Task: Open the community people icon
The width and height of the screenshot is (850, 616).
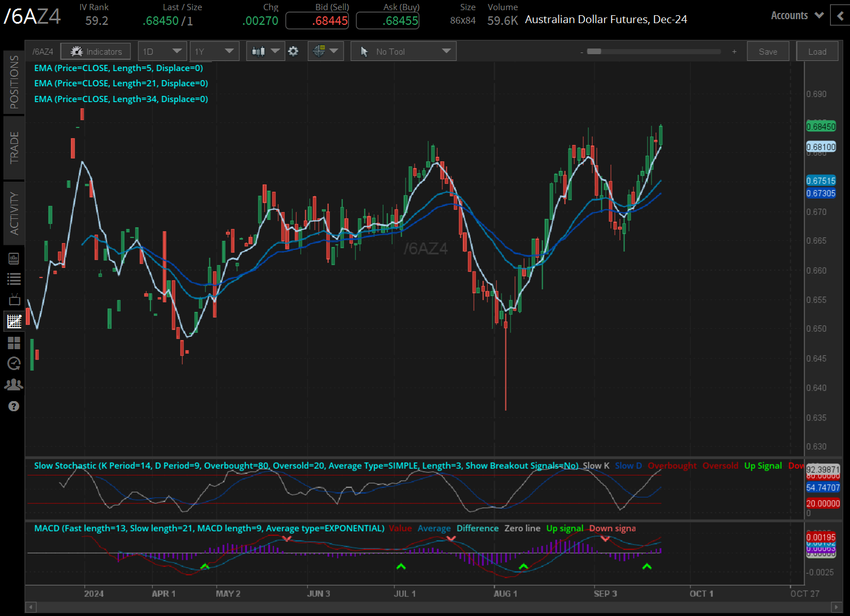Action: pos(14,384)
